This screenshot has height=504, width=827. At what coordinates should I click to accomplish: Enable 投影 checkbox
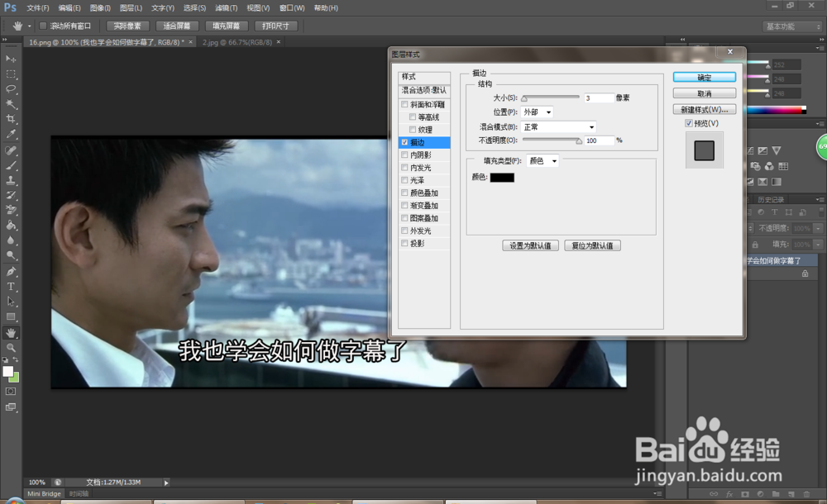[x=404, y=244]
